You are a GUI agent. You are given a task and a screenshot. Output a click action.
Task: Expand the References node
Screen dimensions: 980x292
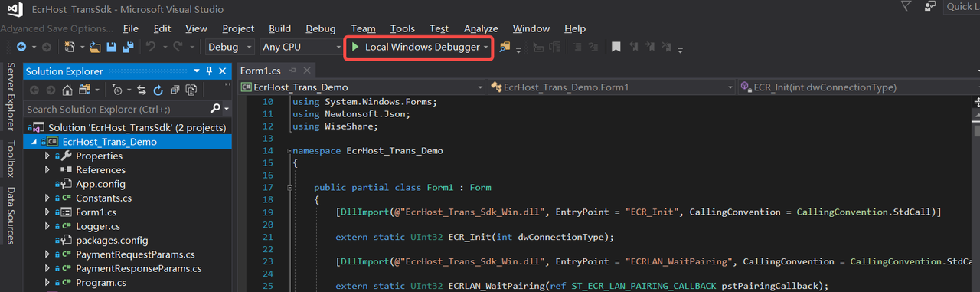point(47,169)
